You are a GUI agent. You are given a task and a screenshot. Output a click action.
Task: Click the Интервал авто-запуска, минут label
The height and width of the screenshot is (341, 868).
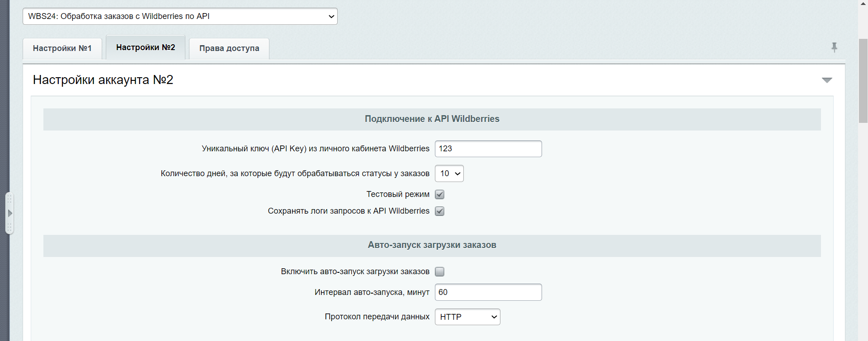click(x=372, y=292)
